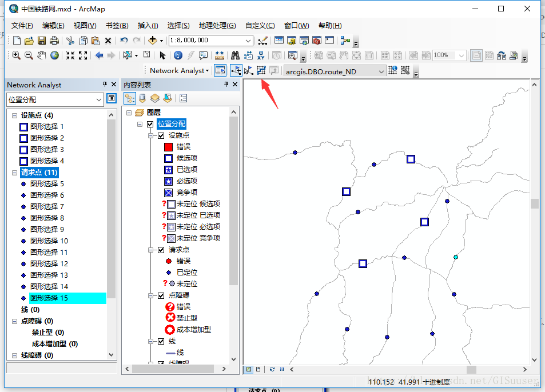The width and height of the screenshot is (545, 392).
Task: Collapse the 图层 data frame tree
Action: (129, 113)
